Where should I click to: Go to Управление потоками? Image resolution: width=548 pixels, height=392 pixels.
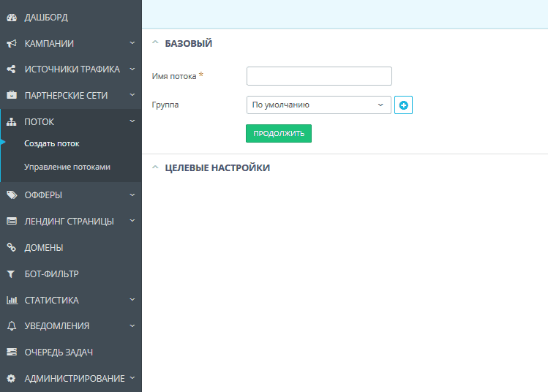tap(67, 167)
